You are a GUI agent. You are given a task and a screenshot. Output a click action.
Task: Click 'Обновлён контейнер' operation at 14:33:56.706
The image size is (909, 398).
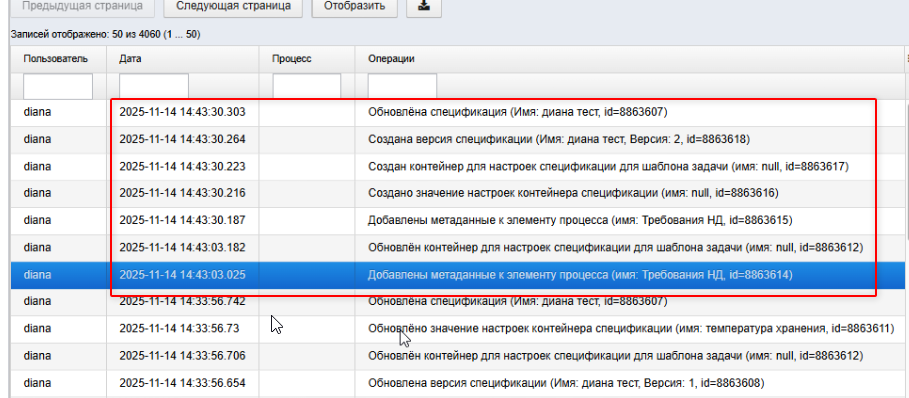coord(616,356)
